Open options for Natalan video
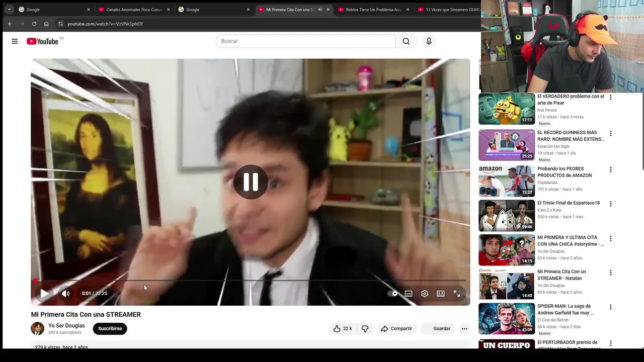The height and width of the screenshot is (362, 644). tap(611, 273)
